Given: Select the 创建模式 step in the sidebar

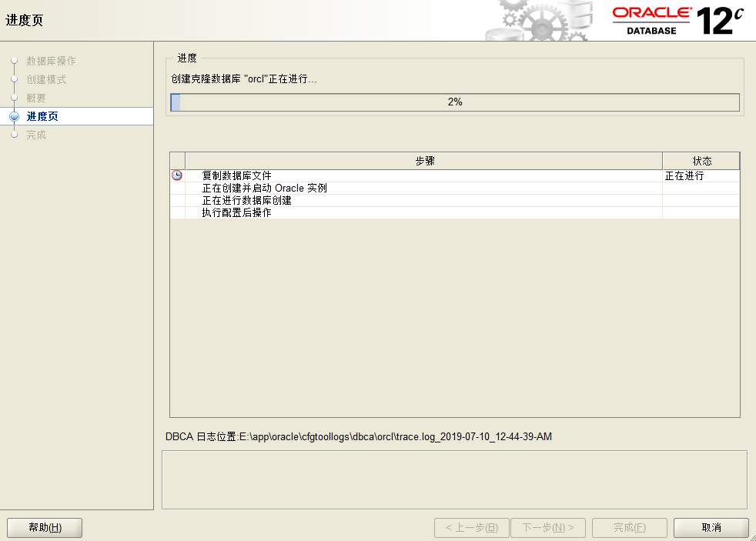Looking at the screenshot, I should click(45, 80).
